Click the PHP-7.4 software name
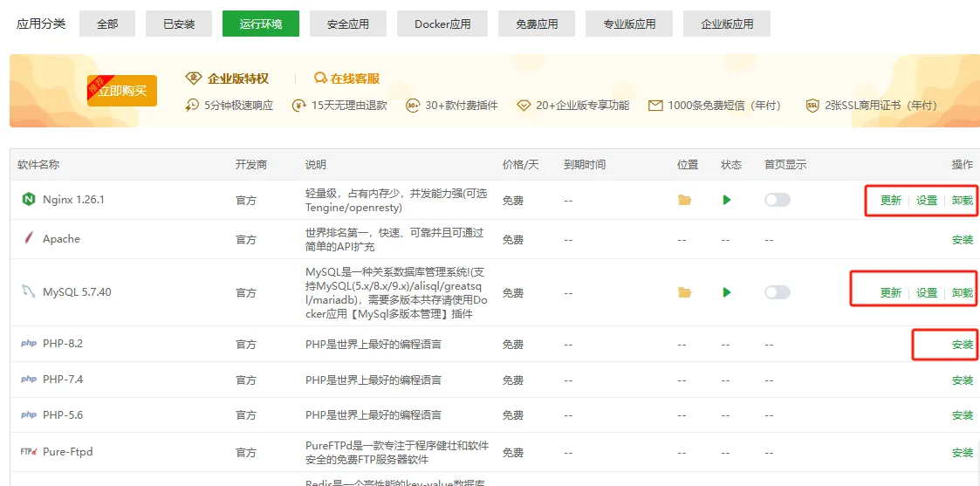 [63, 380]
